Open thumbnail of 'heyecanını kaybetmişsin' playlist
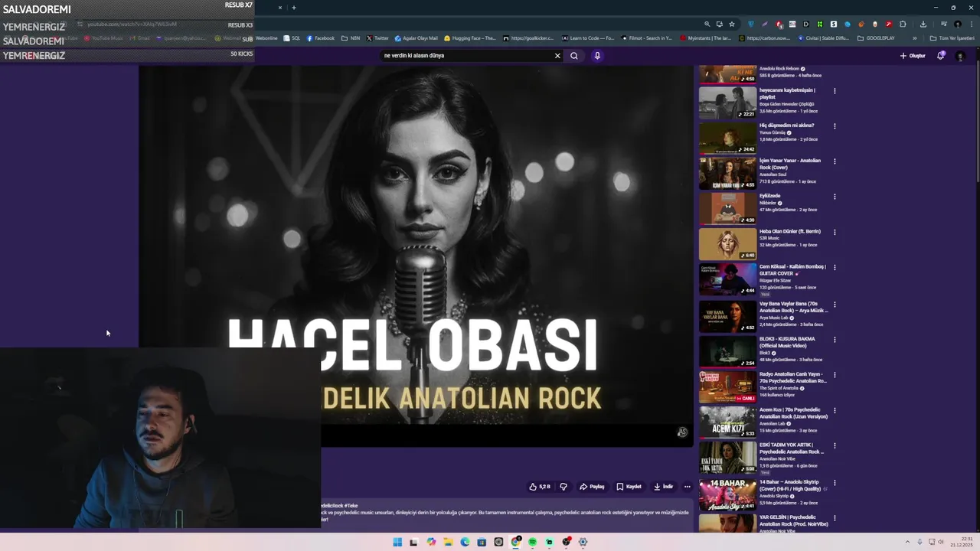980x551 pixels. click(727, 103)
